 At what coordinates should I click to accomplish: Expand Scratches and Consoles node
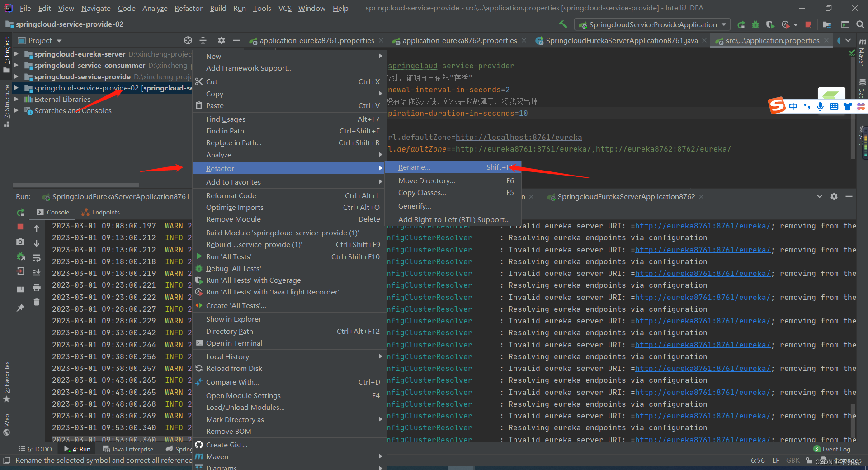point(16,110)
